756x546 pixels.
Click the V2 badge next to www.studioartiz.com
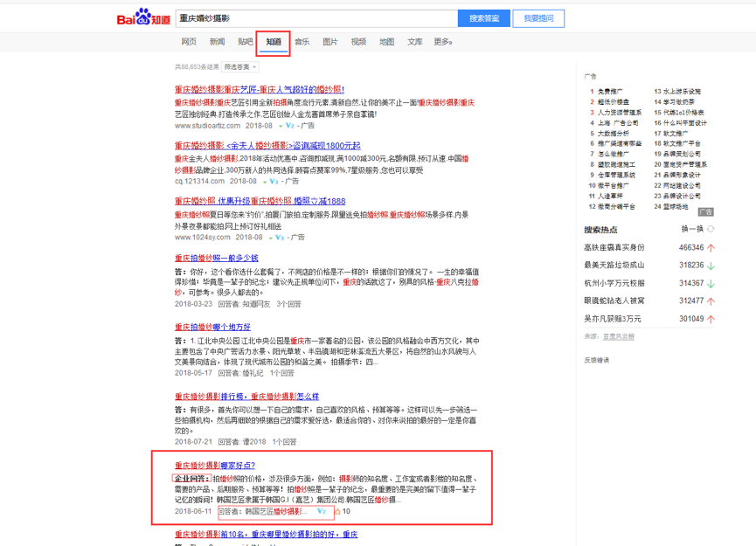(289, 126)
